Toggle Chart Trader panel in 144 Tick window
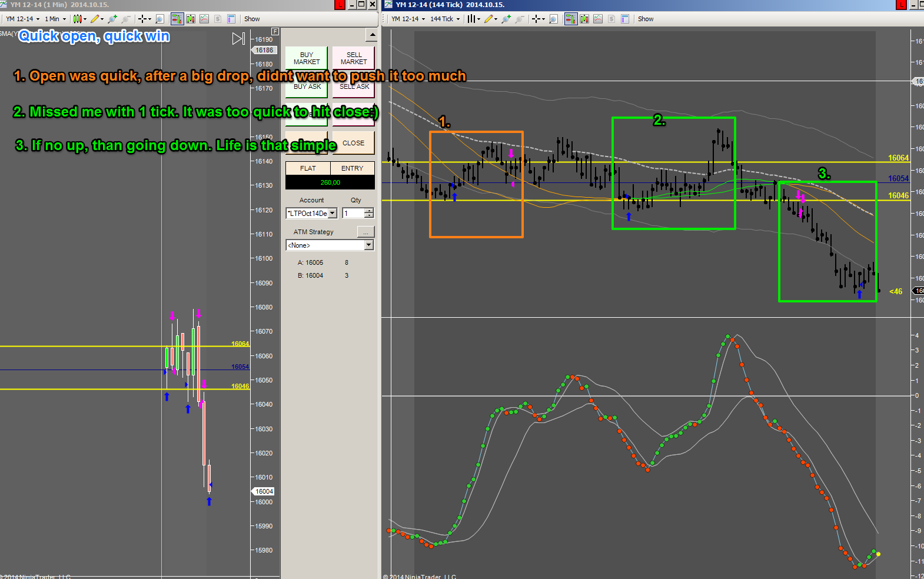Screen dimensions: 924x579 (571, 19)
